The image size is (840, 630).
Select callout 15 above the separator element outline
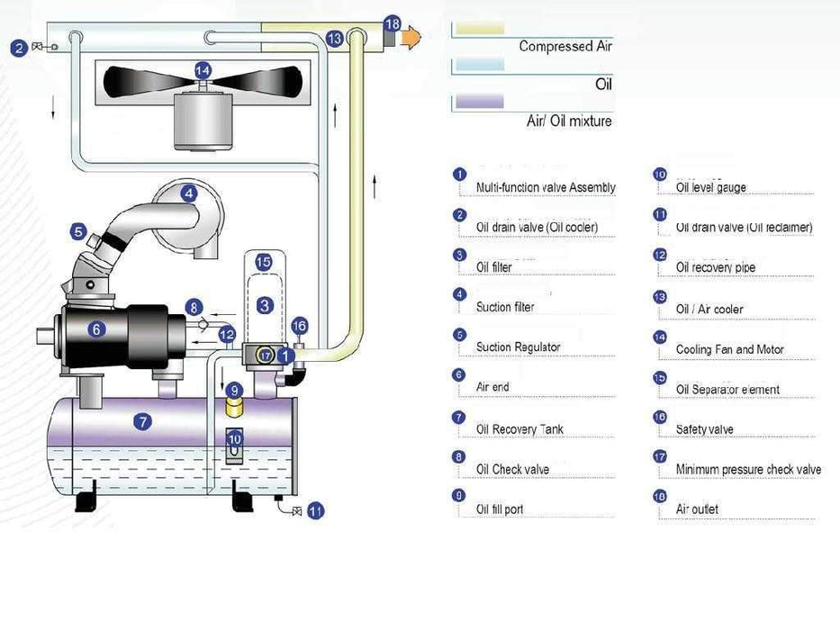(x=263, y=262)
